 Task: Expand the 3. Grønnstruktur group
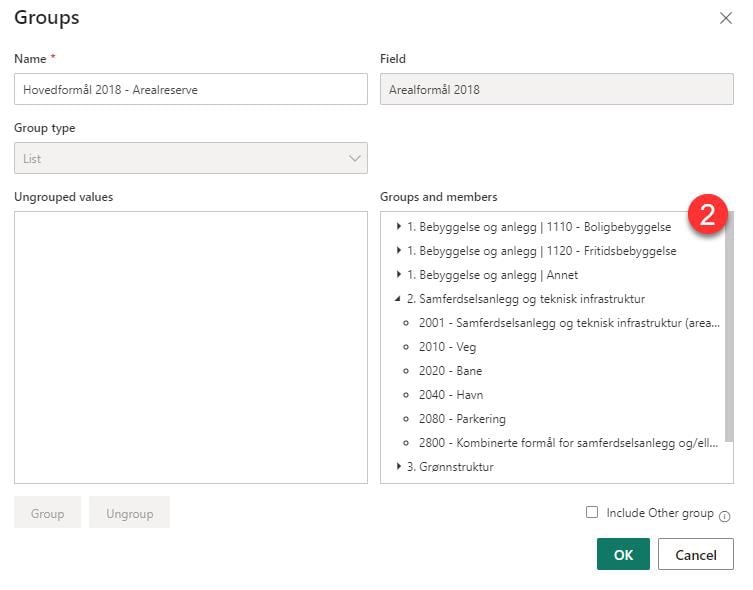click(399, 467)
